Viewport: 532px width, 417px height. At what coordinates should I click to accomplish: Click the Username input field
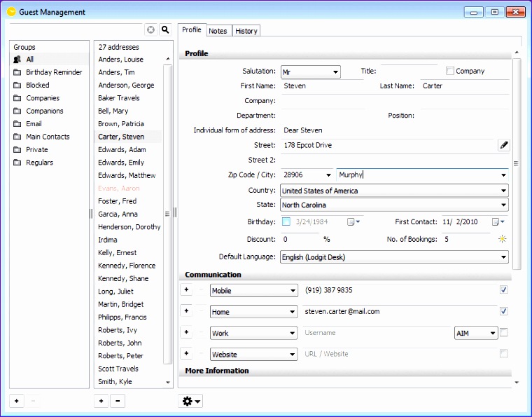click(377, 333)
